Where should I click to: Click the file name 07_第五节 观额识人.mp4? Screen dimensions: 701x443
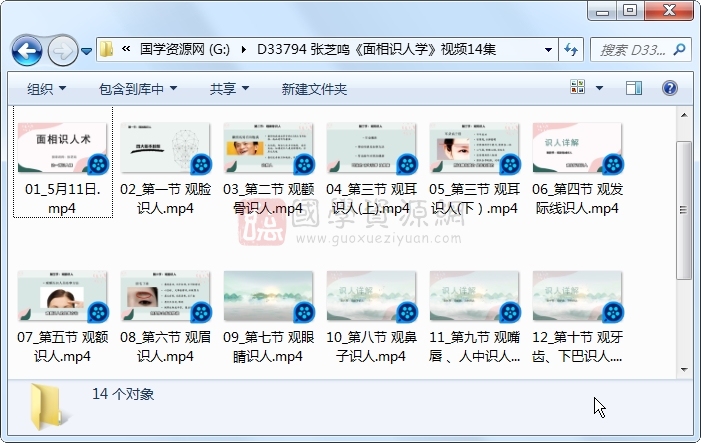[63, 346]
